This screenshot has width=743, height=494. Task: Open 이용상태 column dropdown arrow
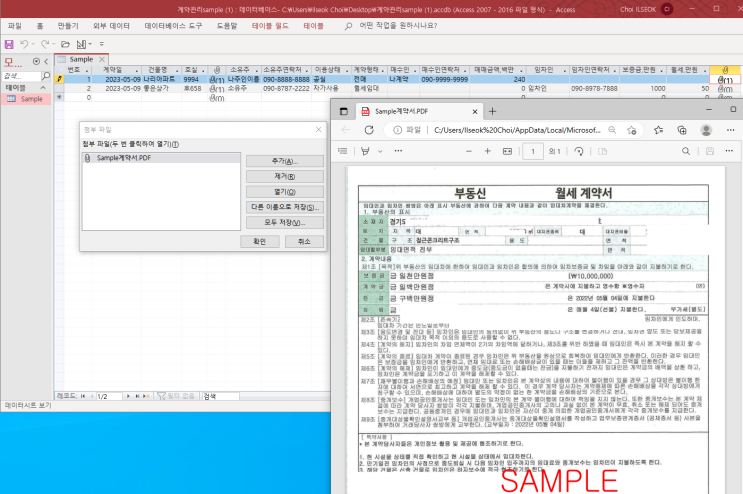347,70
